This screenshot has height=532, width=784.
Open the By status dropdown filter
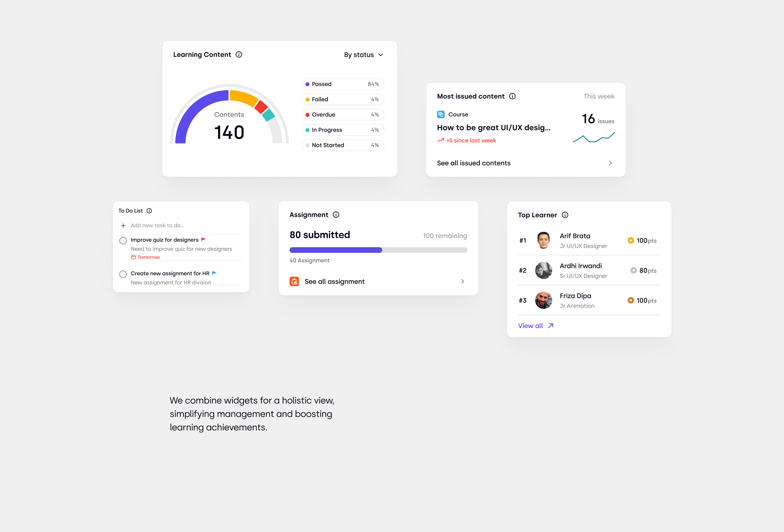(x=363, y=55)
